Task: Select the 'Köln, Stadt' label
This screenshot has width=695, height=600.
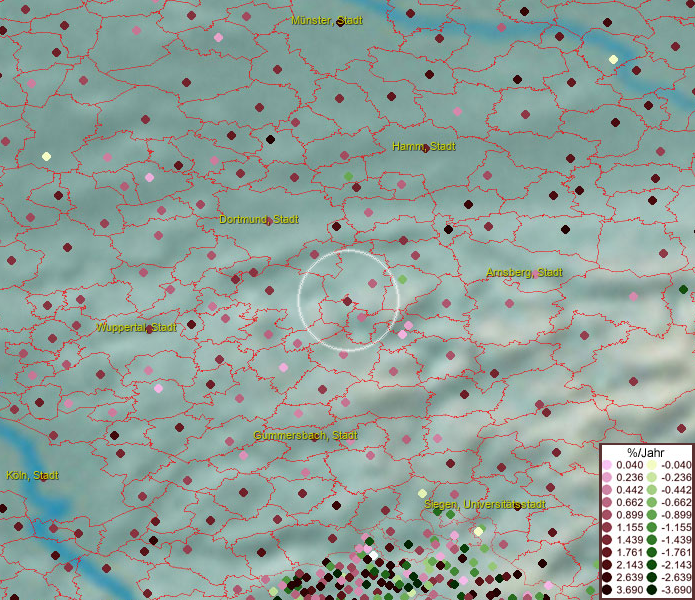Action: 32,475
